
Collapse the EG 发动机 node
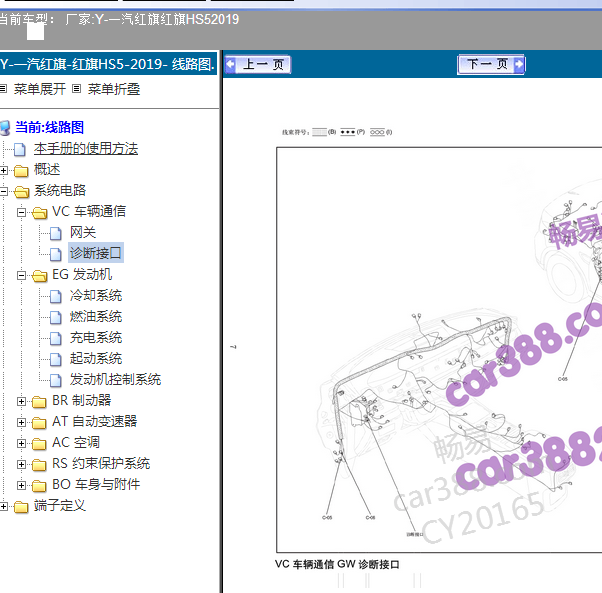point(22,276)
